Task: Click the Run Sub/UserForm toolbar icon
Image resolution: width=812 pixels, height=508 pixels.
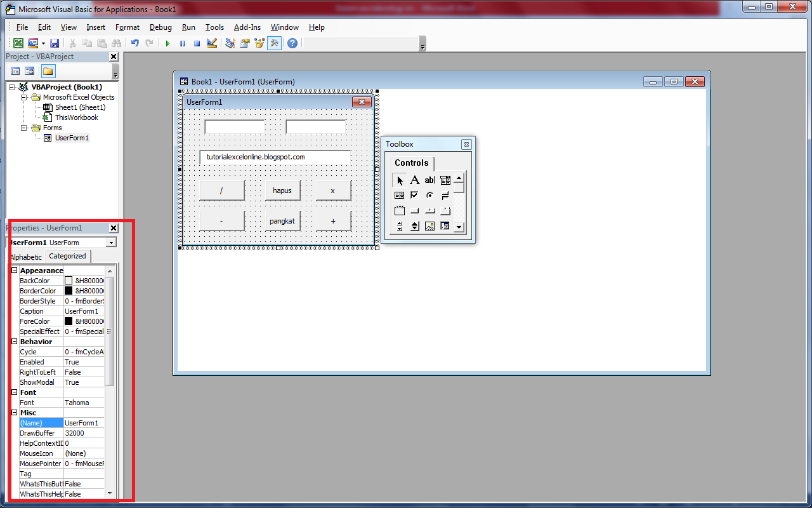Action: click(x=167, y=43)
